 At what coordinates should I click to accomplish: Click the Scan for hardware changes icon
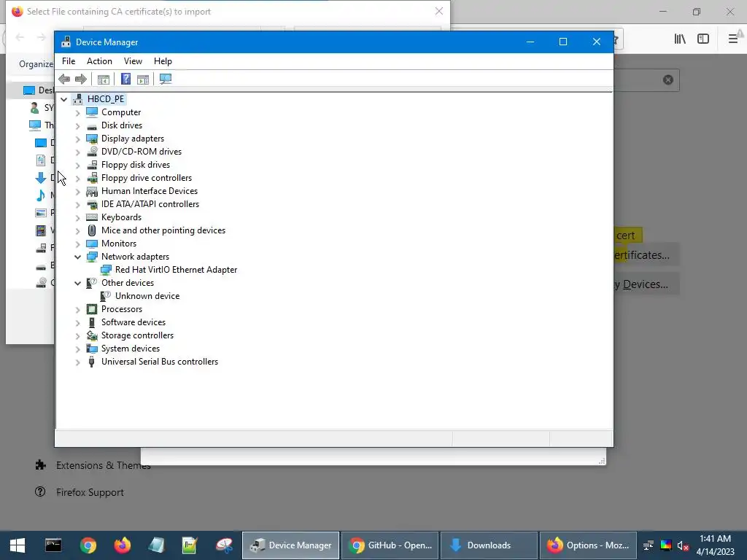pyautogui.click(x=166, y=79)
